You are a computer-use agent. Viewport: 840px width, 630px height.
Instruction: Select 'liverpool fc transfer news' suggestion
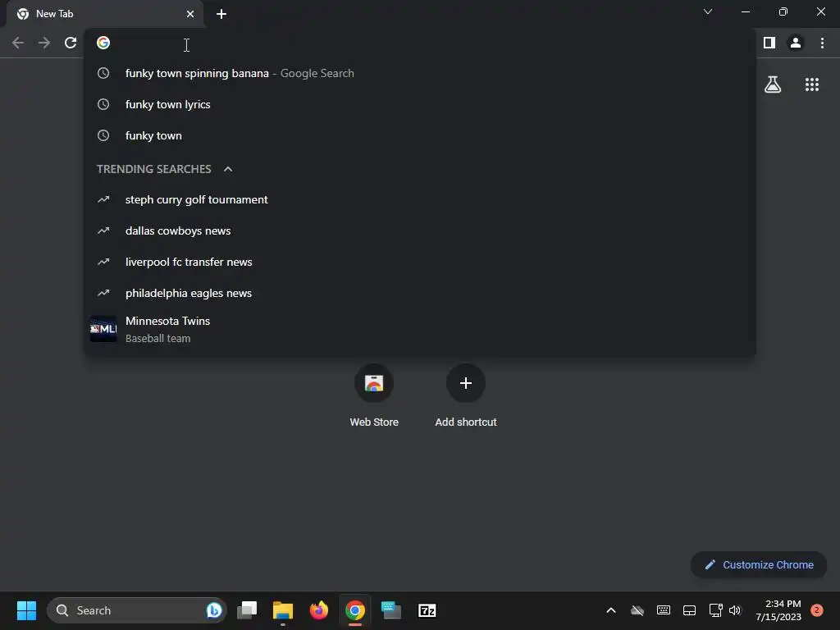pos(420,262)
